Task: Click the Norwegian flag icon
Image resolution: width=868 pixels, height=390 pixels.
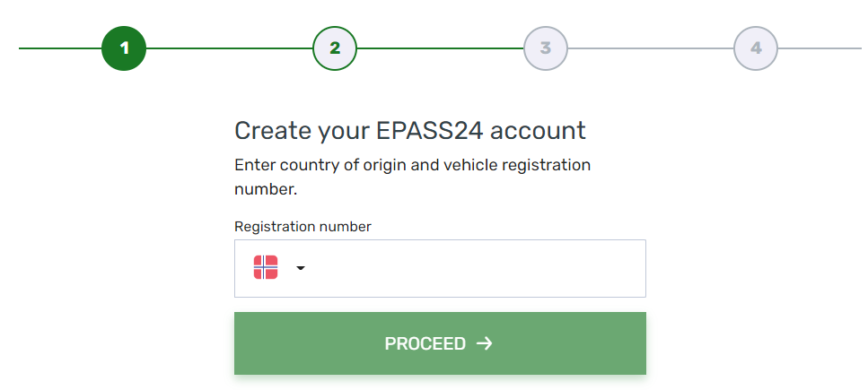Action: pos(266,267)
